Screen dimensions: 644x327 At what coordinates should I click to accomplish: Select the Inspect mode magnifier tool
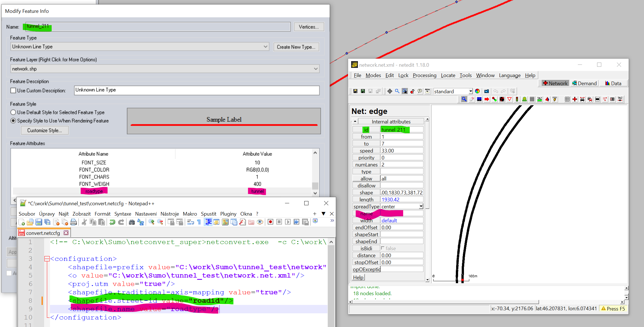tap(464, 99)
